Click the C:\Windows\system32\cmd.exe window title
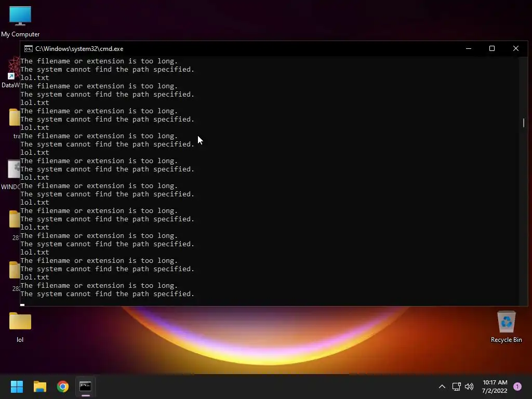Screen dimensions: 532x399 coord(79,49)
